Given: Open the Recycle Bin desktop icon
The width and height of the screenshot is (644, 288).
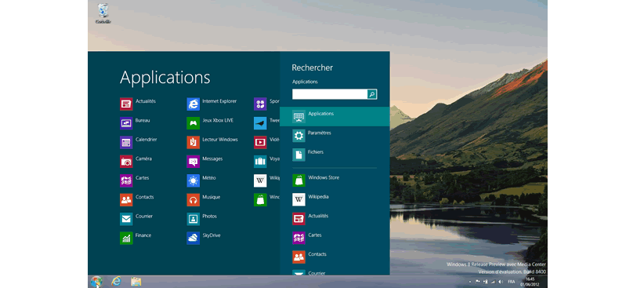Looking at the screenshot, I should point(103,13).
